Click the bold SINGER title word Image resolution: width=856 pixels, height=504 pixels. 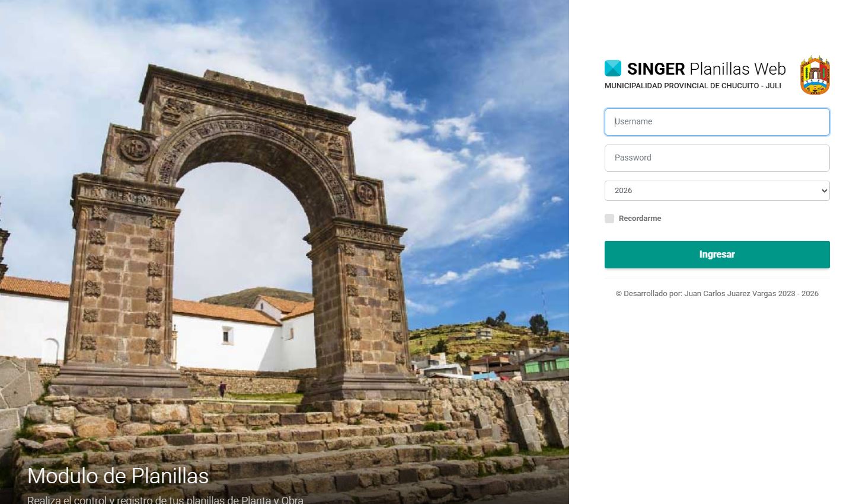click(x=656, y=69)
